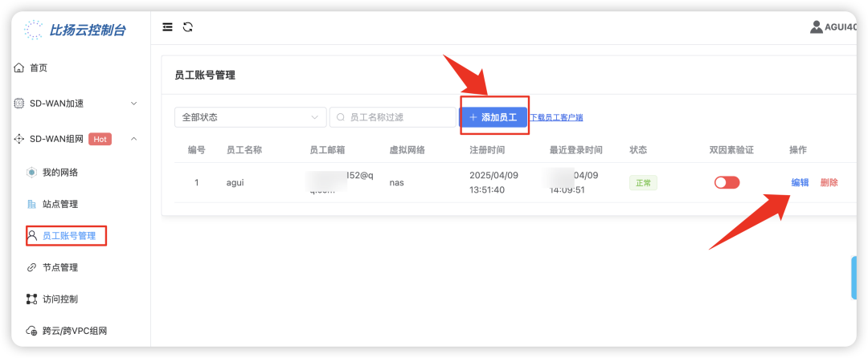The width and height of the screenshot is (868, 358).
Task: Expand the SD-WAN加速 menu chevron
Action: tap(133, 104)
